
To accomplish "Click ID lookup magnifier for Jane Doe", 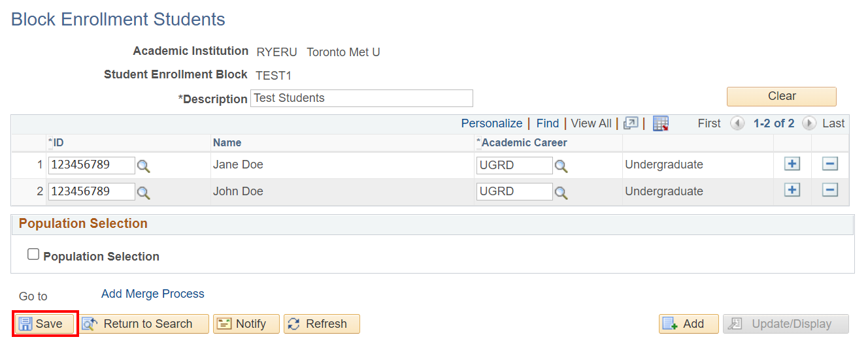I will point(143,166).
